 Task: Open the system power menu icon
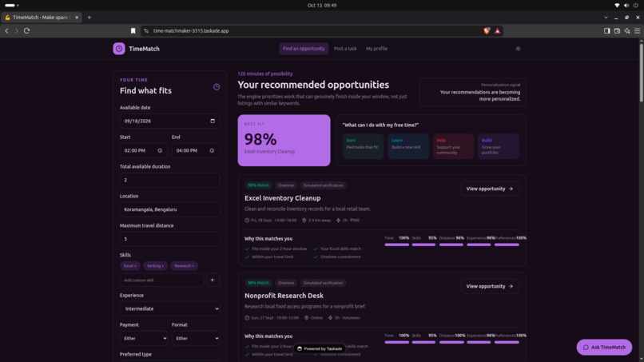click(x=636, y=6)
